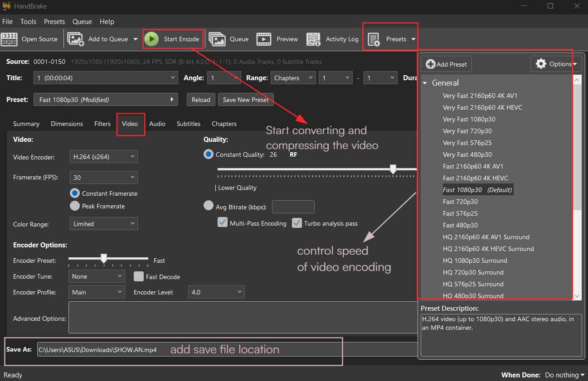This screenshot has height=381, width=588.
Task: Open the File menu
Action: click(x=8, y=21)
